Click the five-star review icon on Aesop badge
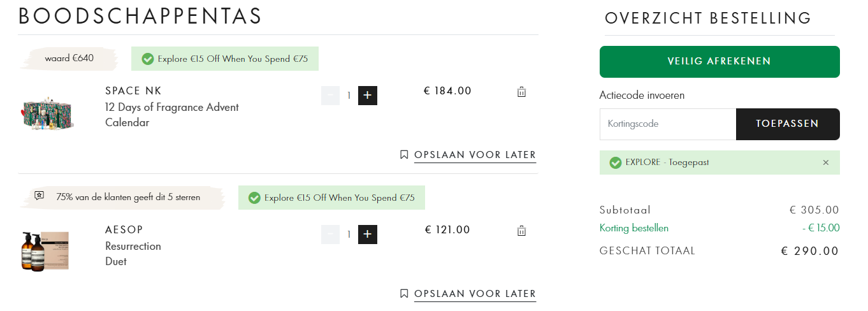Screen dimensions: 868x311 point(40,196)
